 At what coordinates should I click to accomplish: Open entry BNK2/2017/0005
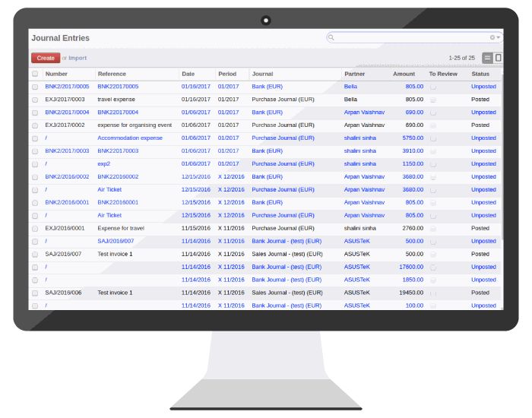click(x=67, y=87)
